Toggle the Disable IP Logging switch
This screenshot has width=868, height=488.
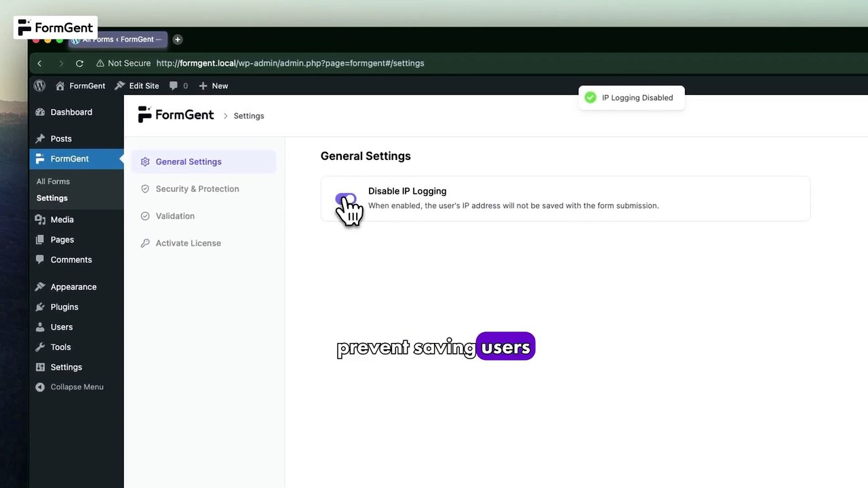[x=346, y=199]
